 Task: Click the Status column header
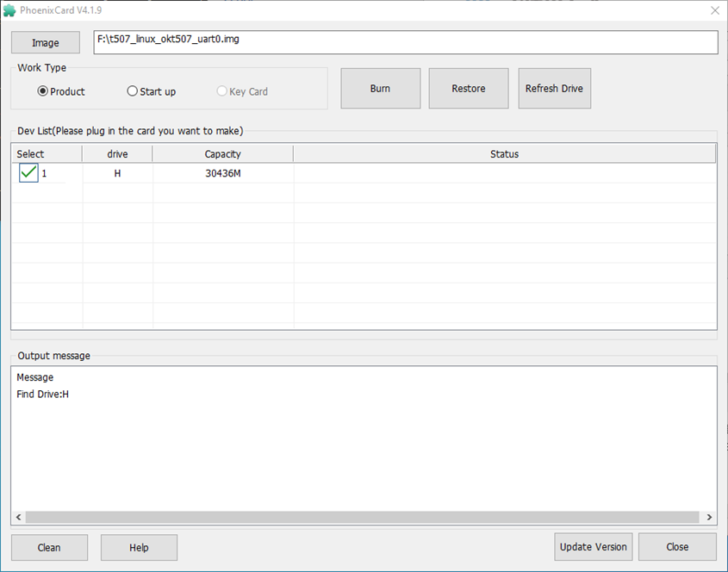click(504, 154)
